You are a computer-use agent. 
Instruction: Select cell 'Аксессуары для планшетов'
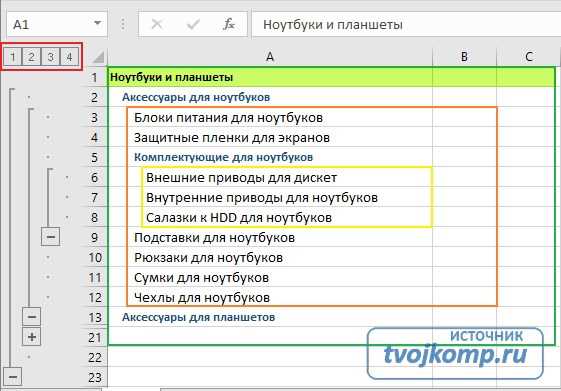[x=270, y=317]
